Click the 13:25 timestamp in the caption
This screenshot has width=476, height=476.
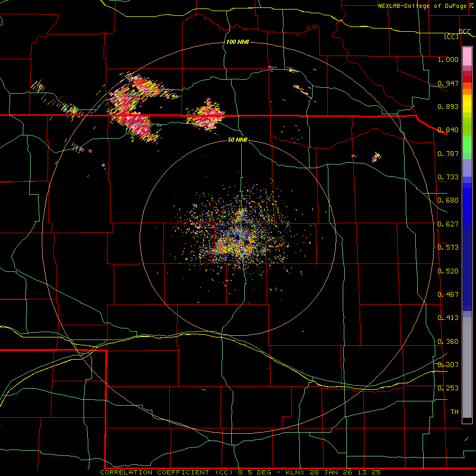click(x=369, y=472)
